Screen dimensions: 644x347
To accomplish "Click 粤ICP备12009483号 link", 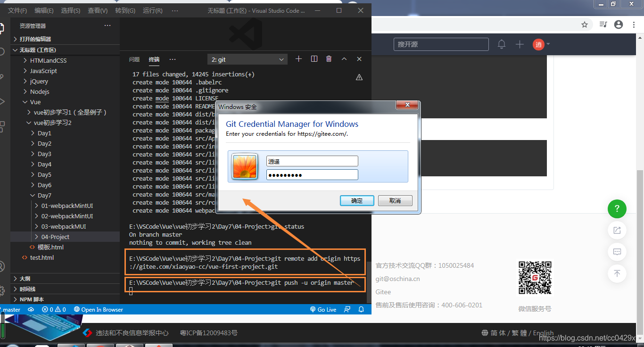I will pos(209,333).
